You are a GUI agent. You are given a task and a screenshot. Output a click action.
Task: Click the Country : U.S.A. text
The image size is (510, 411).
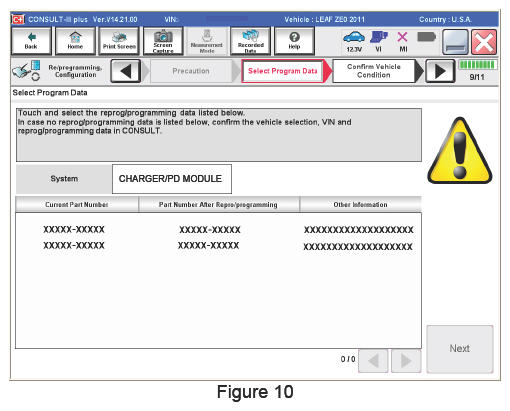[445, 19]
